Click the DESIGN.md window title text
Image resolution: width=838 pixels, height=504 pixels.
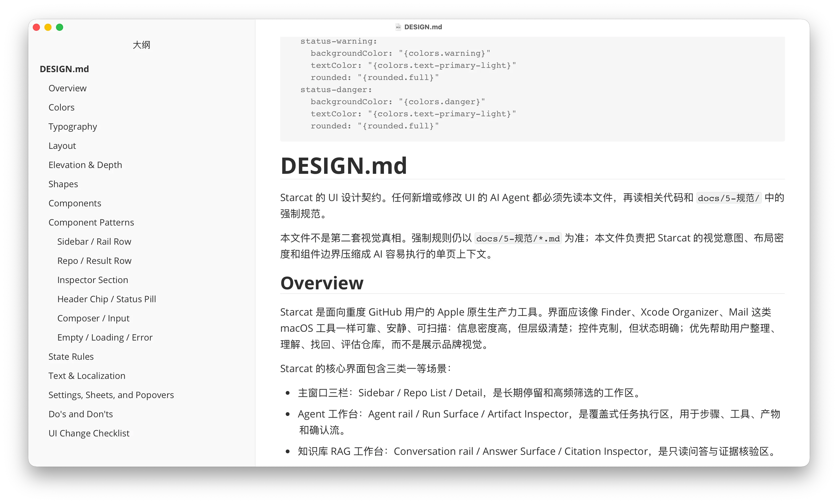[x=423, y=27]
